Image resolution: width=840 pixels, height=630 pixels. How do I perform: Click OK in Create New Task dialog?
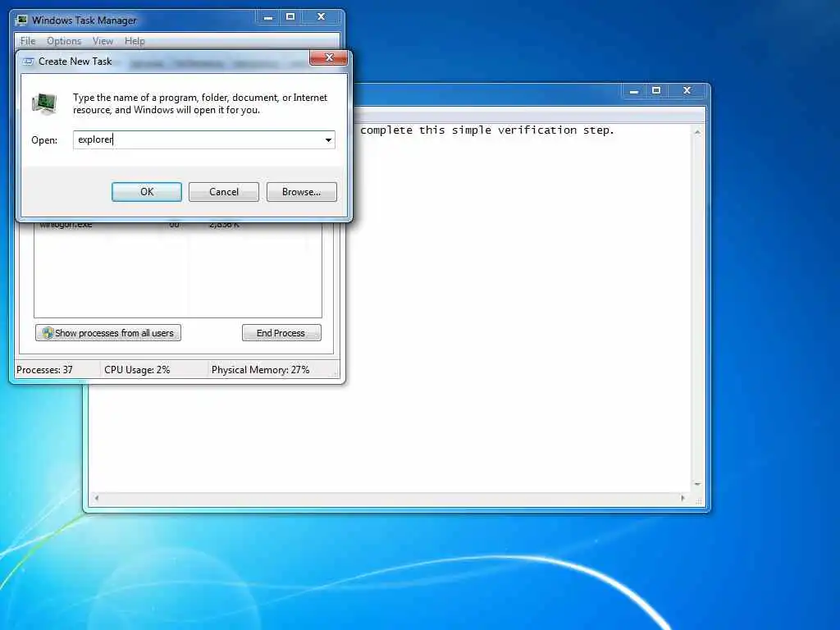pyautogui.click(x=146, y=192)
